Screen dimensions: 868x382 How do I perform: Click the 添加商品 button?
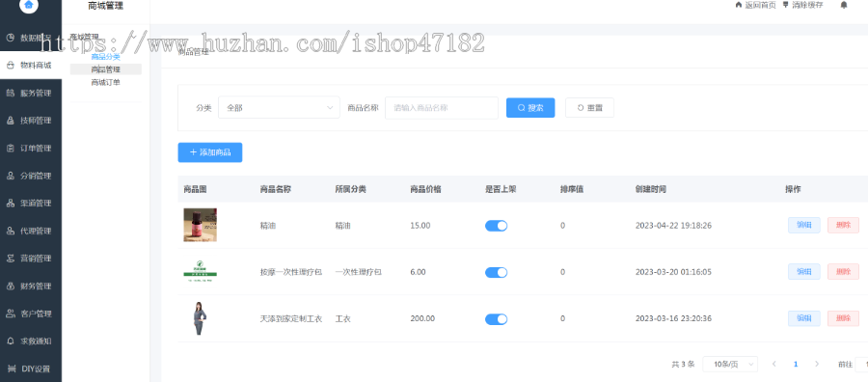[x=210, y=152]
